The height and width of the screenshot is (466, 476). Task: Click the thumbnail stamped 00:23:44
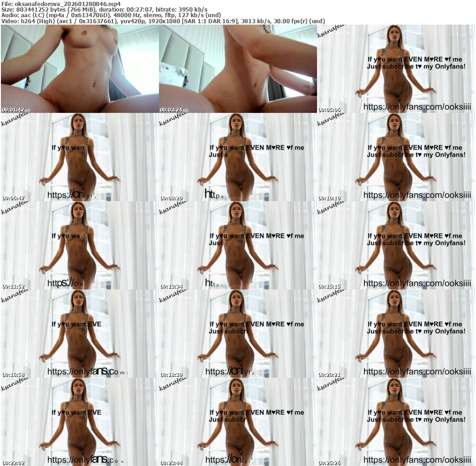pos(238,422)
